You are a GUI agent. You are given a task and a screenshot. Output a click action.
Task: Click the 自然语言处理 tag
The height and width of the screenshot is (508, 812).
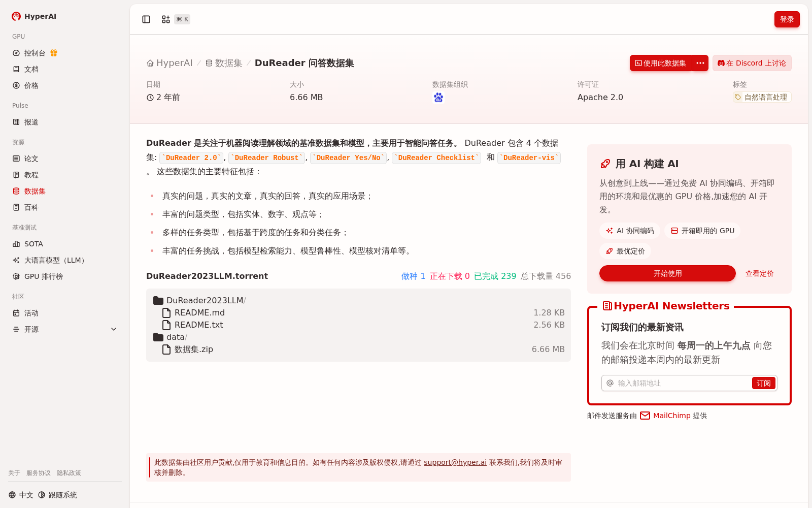coord(762,97)
